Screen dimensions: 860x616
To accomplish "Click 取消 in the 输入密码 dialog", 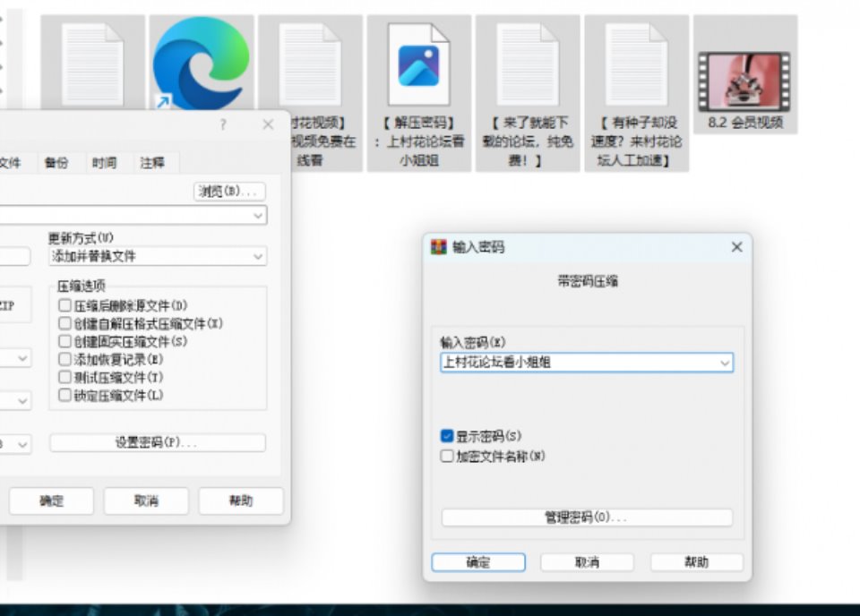I will tap(587, 562).
